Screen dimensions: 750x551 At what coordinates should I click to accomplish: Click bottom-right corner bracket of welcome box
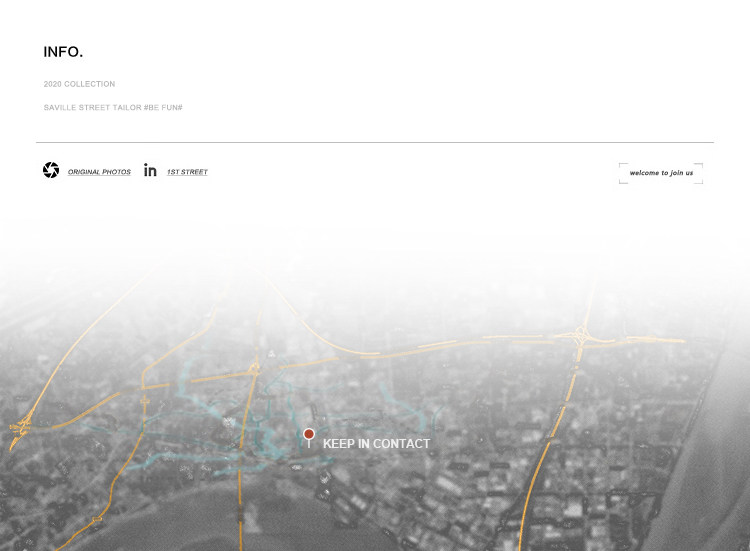700,182
